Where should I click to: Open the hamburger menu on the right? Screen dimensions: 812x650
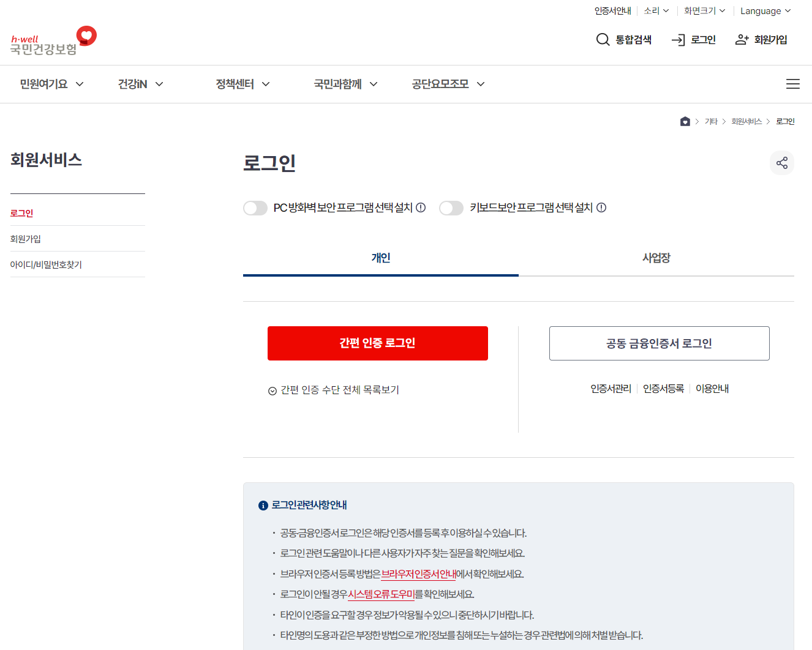tap(792, 84)
